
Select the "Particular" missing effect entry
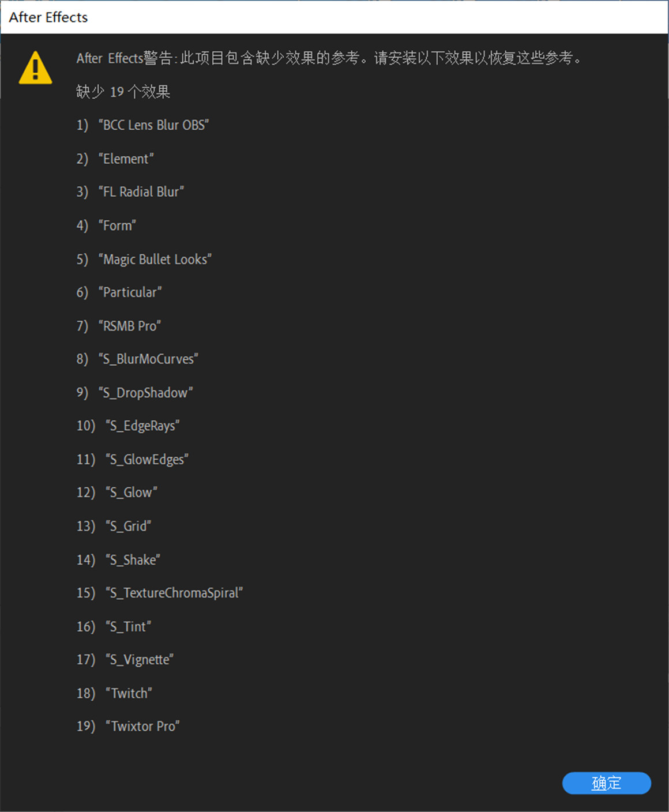tap(130, 292)
